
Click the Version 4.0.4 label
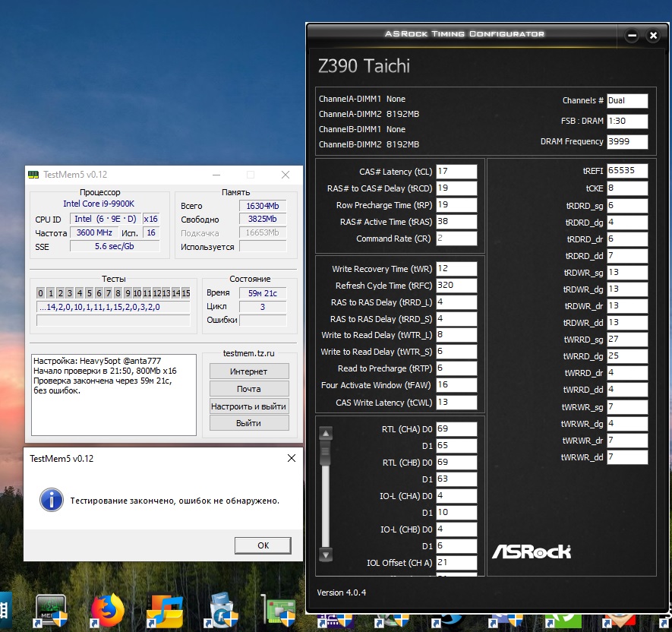pos(342,592)
